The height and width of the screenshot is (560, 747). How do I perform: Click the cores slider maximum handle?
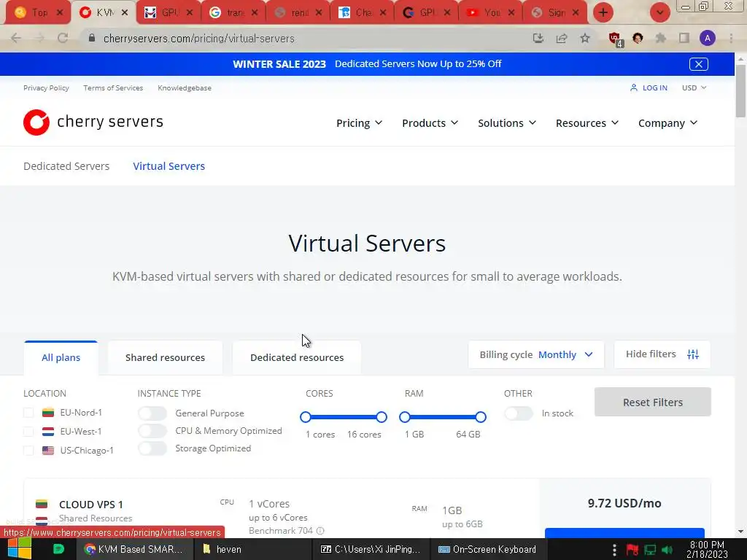[381, 417]
